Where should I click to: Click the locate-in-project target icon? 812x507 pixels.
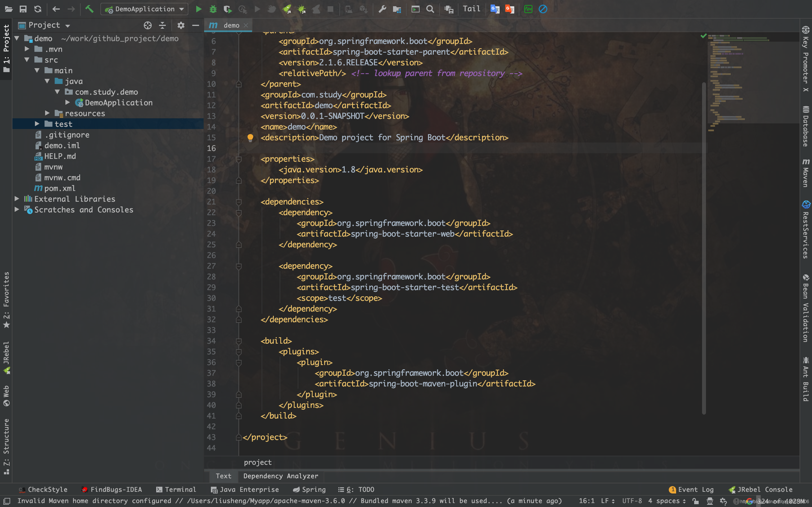coord(148,25)
